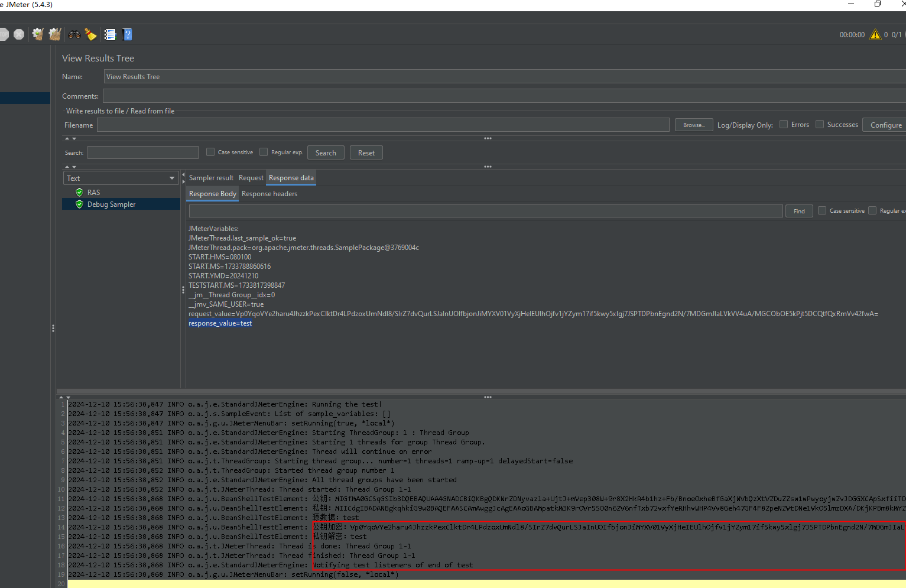
Task: Click the down arrow just above the Text dropdown
Action: tap(74, 167)
